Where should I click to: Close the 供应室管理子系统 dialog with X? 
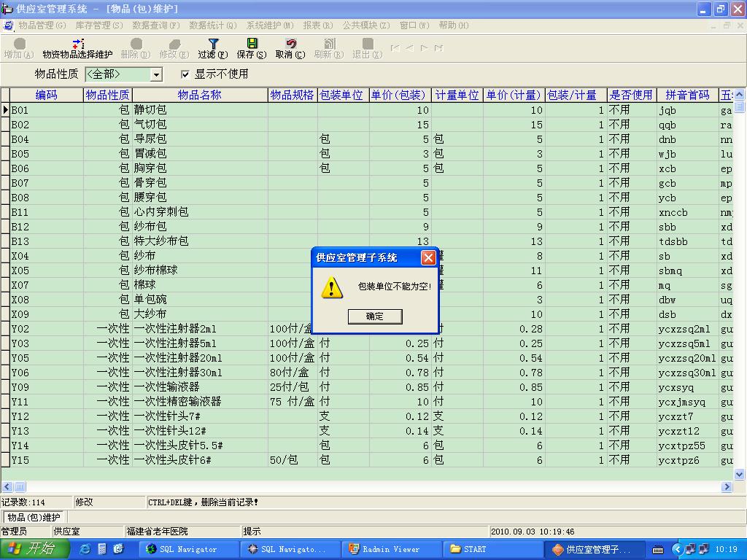point(428,257)
